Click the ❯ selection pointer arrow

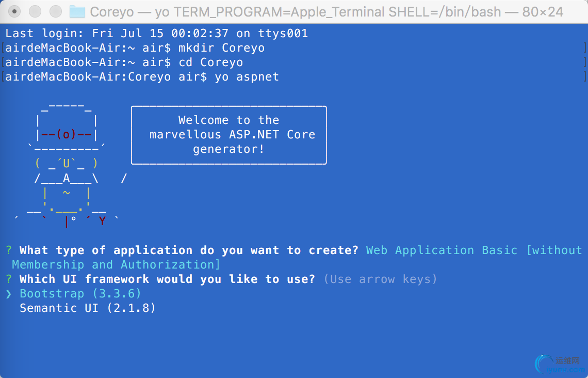(x=9, y=294)
